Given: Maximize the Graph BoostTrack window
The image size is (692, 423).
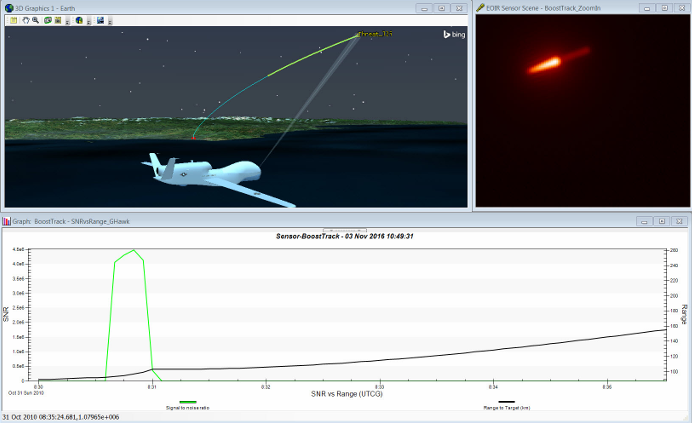Looking at the screenshot, I should [x=662, y=221].
